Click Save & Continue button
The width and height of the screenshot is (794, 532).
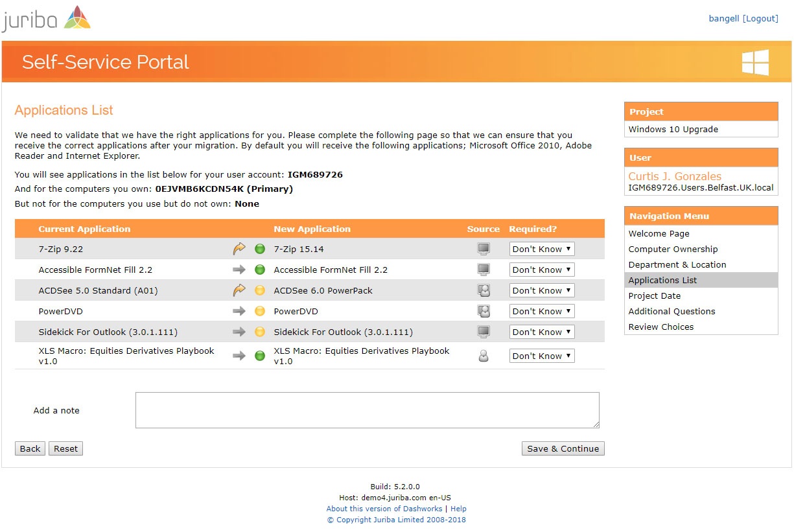point(563,448)
